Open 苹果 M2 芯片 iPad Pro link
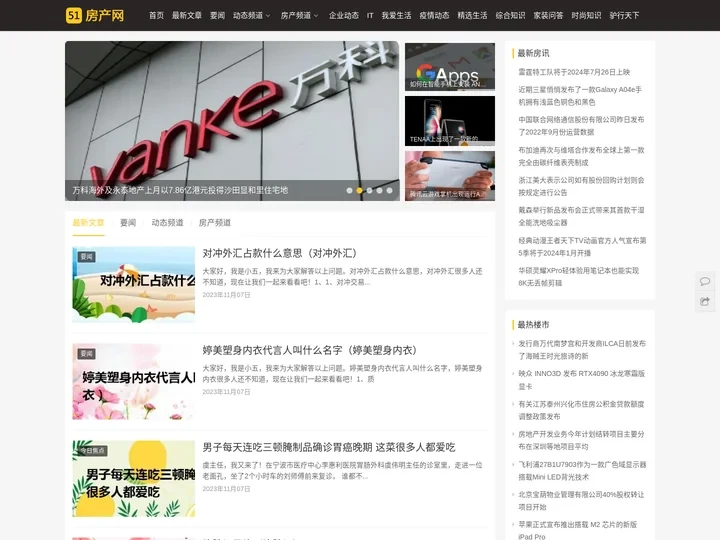This screenshot has height=540, width=720. click(x=578, y=530)
